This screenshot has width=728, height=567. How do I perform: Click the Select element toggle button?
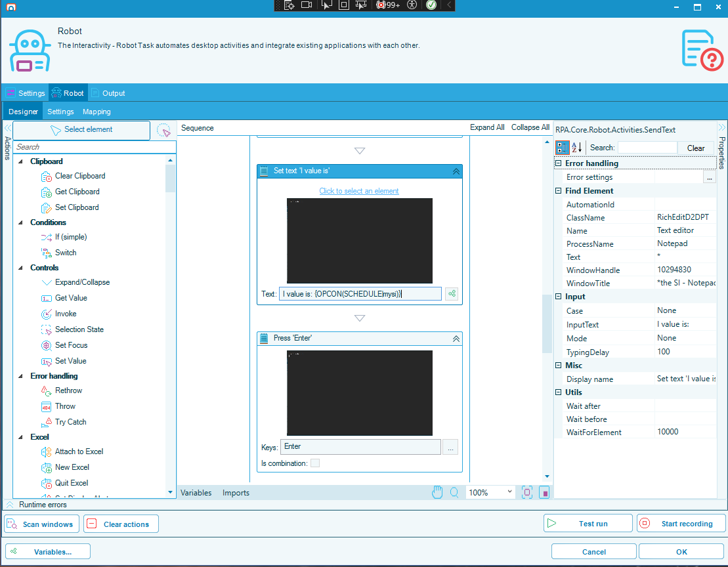tap(81, 131)
